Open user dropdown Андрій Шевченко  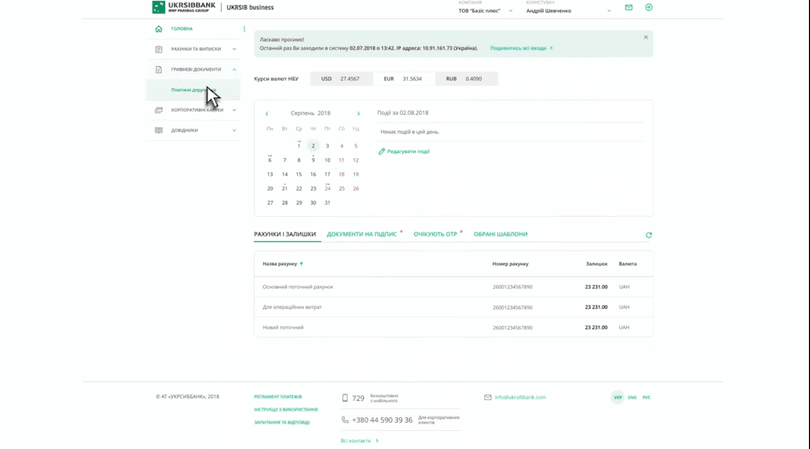click(x=568, y=11)
